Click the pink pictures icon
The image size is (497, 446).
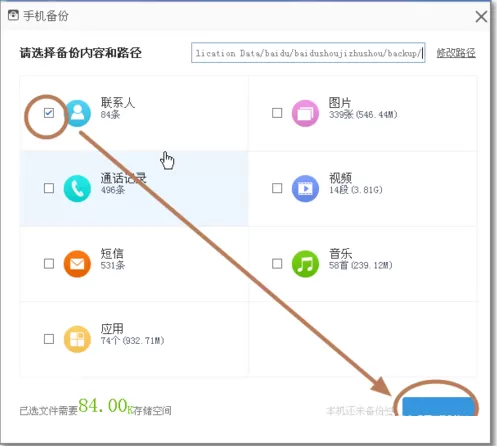click(x=305, y=113)
